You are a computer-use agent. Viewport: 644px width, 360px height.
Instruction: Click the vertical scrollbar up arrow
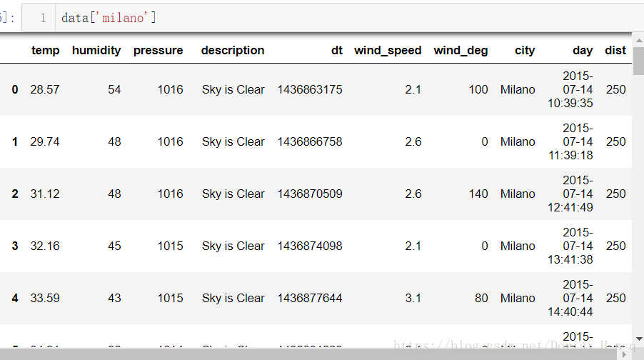(x=639, y=40)
